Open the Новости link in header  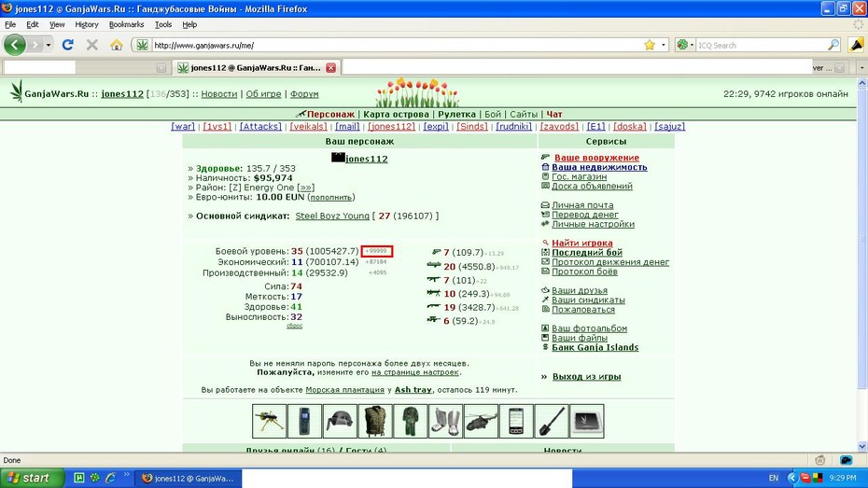pyautogui.click(x=219, y=94)
